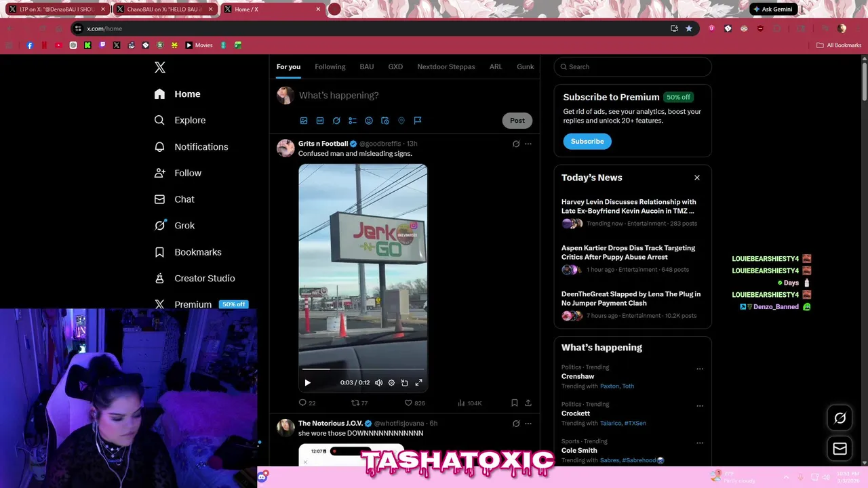This screenshot has height=488, width=868.
Task: Open Grok in the sidebar
Action: (x=175, y=226)
